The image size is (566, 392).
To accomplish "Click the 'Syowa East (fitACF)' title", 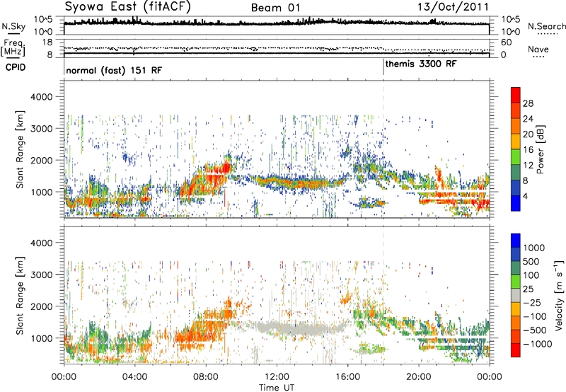I will pos(128,6).
